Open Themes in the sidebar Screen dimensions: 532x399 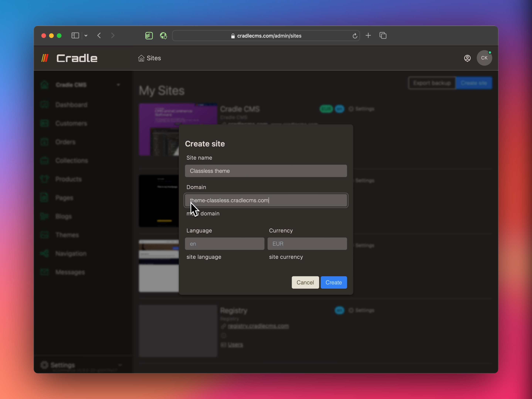pos(67,235)
